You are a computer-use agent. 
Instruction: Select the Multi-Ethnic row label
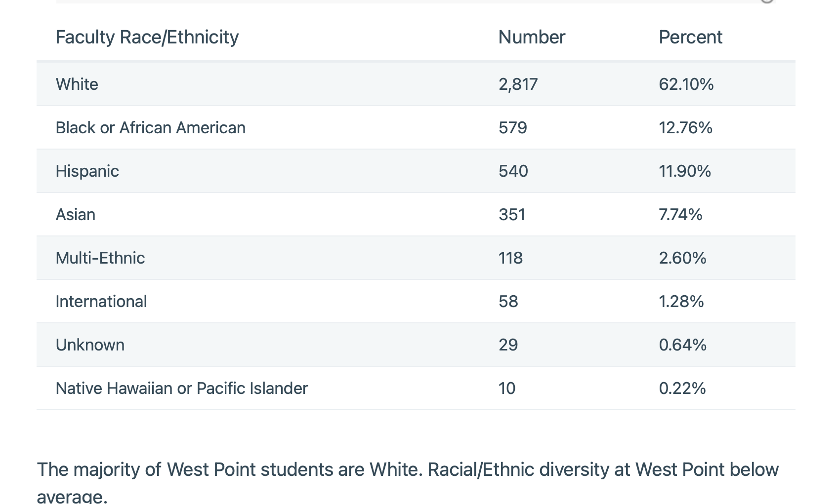click(100, 258)
